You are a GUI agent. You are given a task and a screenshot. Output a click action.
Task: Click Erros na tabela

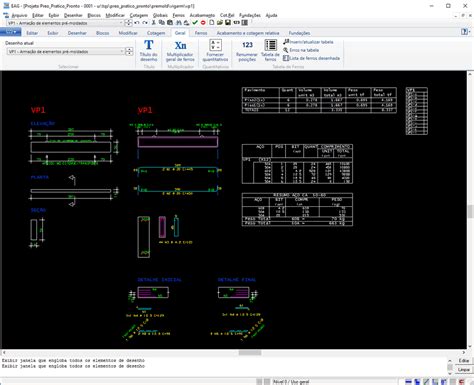[x=301, y=50]
